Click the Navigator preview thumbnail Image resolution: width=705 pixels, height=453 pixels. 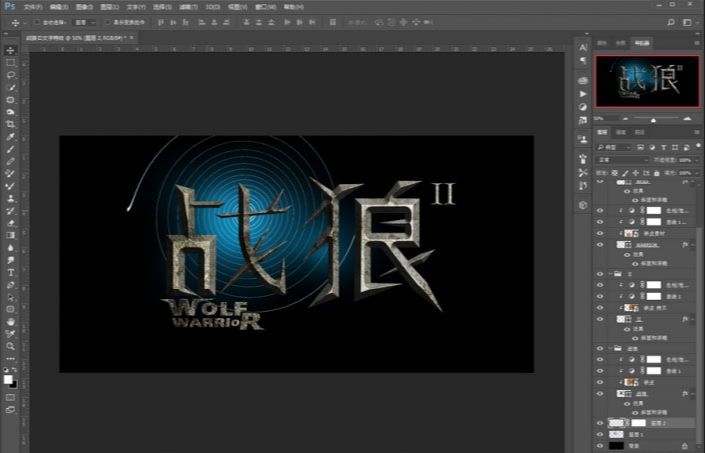click(x=647, y=81)
